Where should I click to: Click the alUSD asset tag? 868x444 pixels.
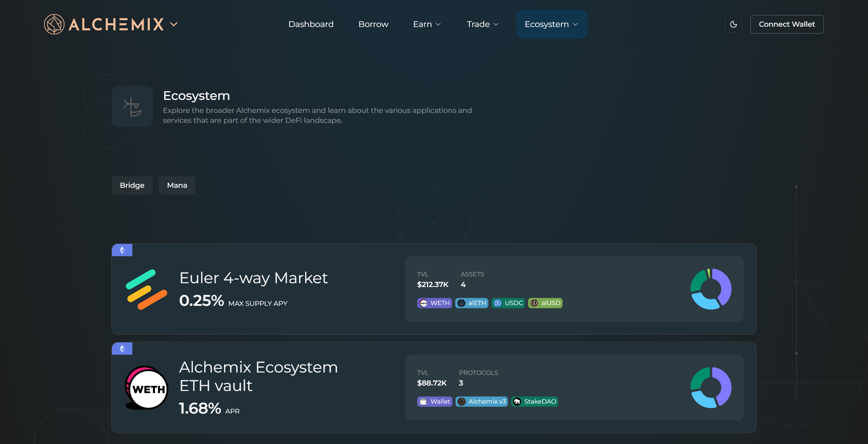tap(545, 303)
